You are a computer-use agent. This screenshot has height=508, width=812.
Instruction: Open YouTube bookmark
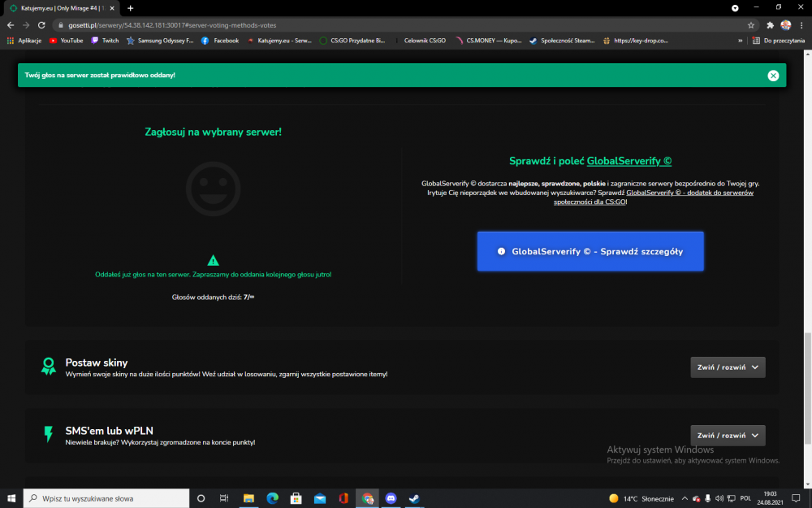tap(66, 41)
